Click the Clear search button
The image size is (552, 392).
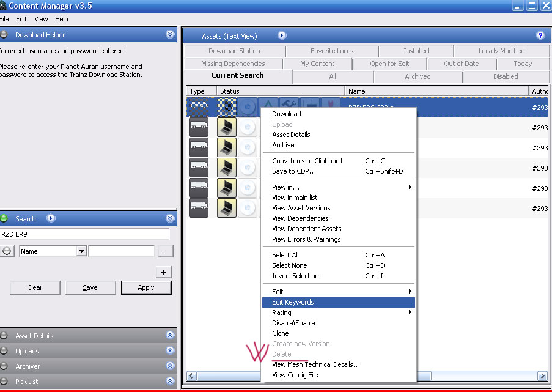(35, 287)
